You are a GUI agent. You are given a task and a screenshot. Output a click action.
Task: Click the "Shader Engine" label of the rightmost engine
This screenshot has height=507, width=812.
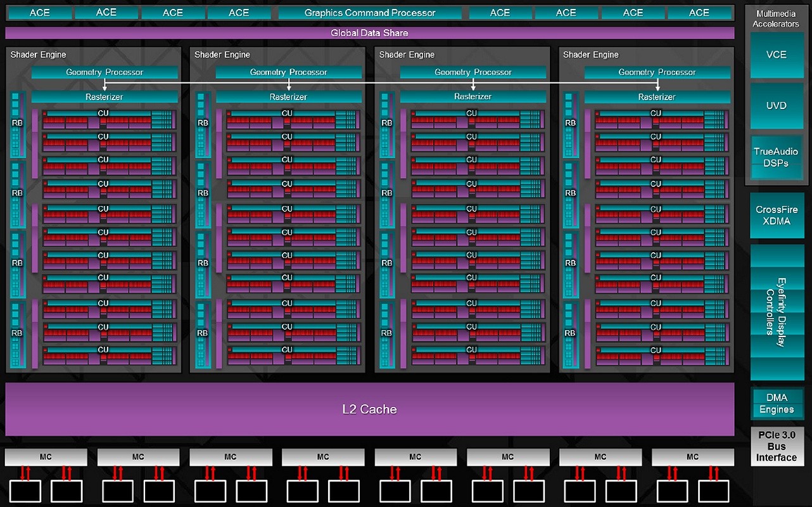[591, 55]
